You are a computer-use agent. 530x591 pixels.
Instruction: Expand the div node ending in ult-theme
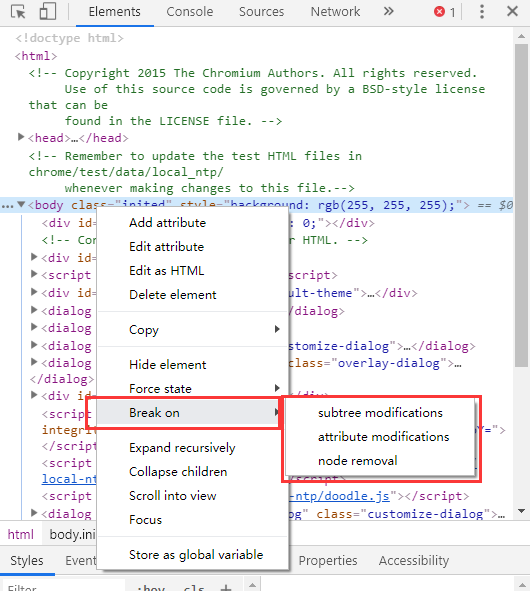click(x=34, y=292)
